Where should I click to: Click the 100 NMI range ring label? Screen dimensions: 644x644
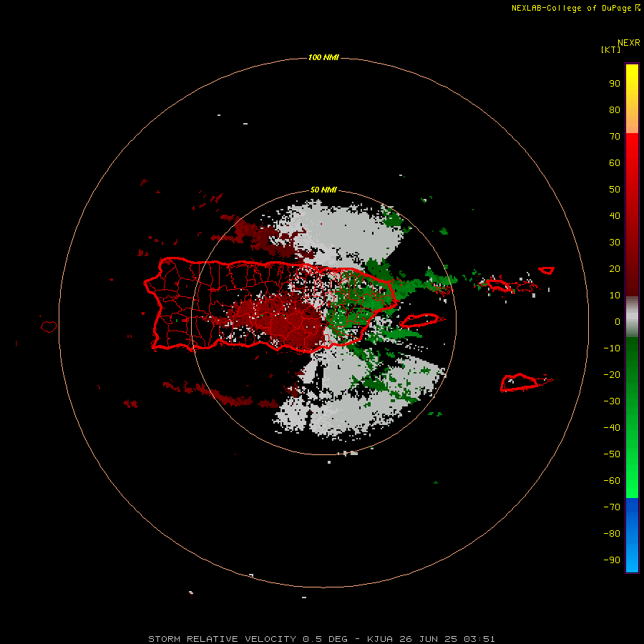click(x=323, y=57)
